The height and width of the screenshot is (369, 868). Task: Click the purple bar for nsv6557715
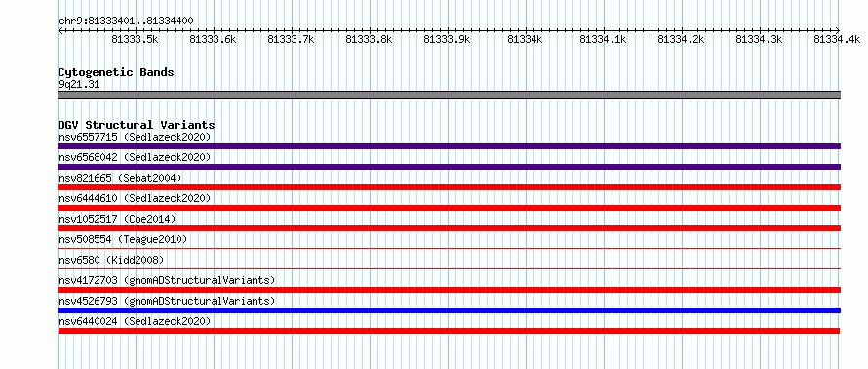pyautogui.click(x=449, y=146)
